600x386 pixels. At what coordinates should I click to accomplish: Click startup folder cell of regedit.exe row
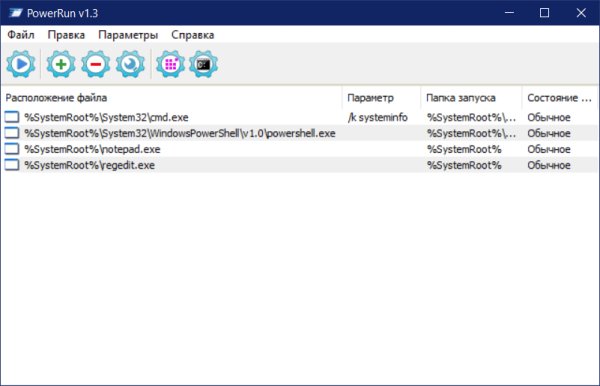pyautogui.click(x=464, y=165)
